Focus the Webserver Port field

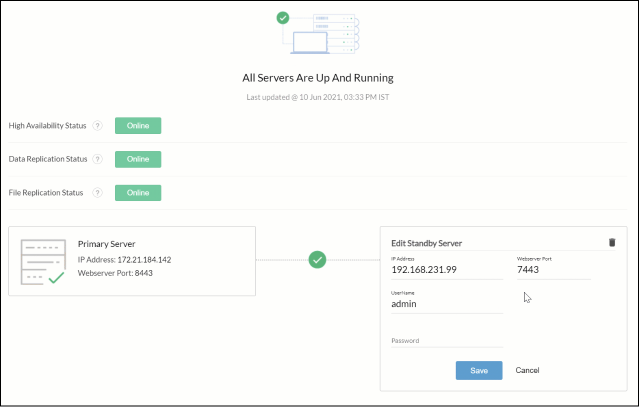552,271
